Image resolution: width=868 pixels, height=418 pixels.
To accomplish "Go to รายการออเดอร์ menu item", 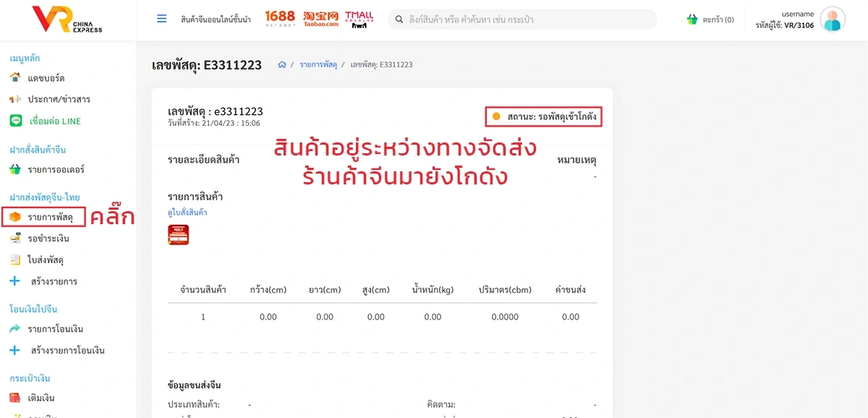I will 56,170.
